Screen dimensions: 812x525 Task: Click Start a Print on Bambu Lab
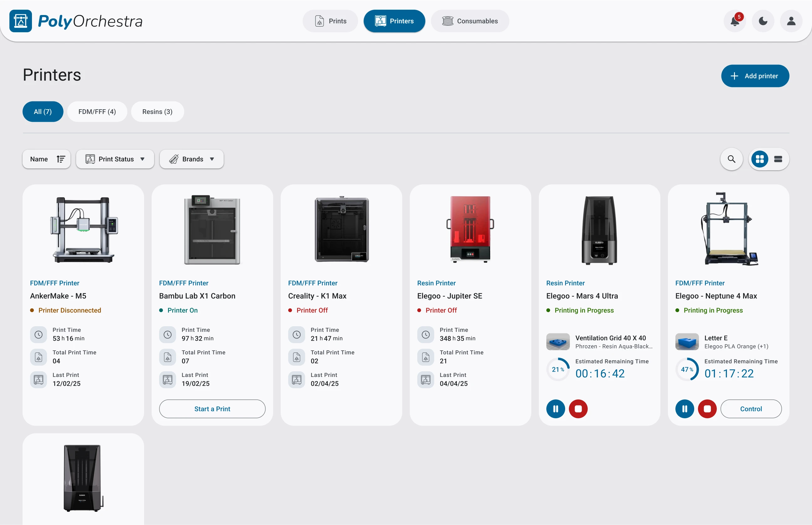[x=212, y=409]
